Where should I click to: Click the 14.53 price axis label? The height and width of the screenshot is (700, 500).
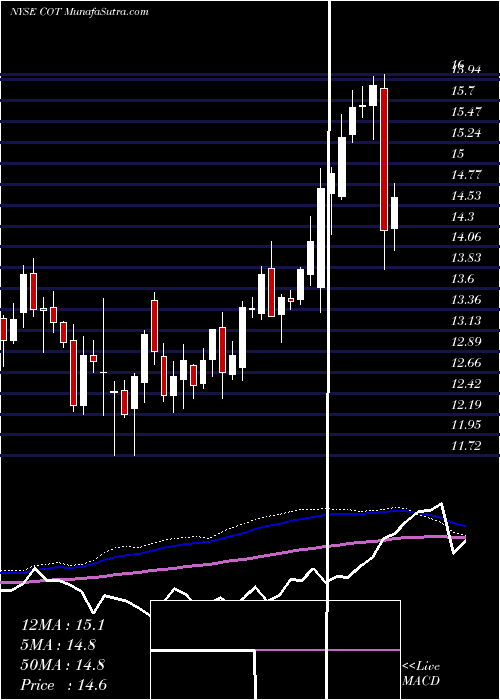click(467, 196)
